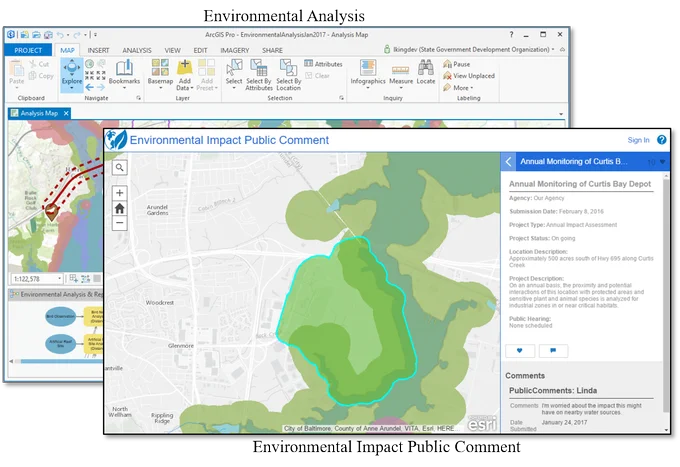The image size is (680, 467).
Task: Click the full extent globe icon
Action: (89, 64)
